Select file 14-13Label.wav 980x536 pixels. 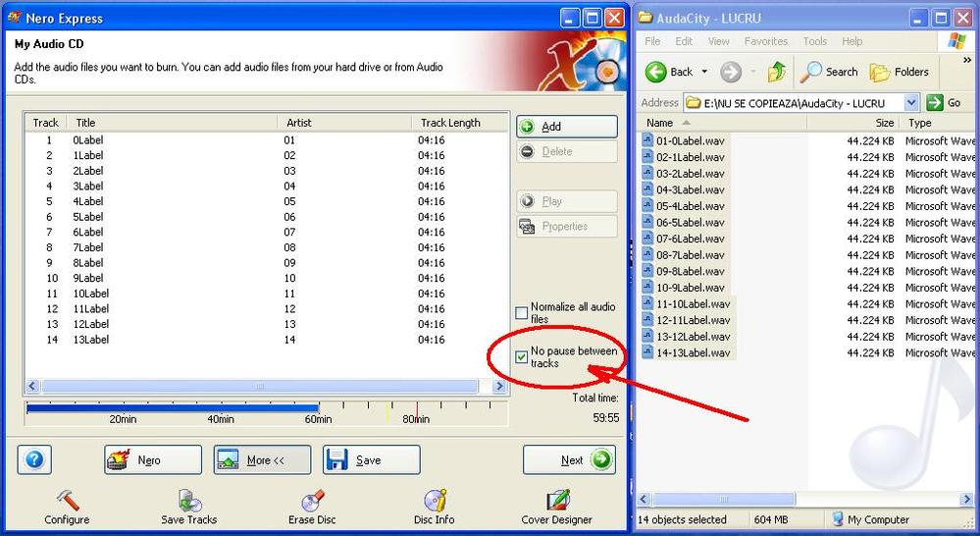point(693,352)
